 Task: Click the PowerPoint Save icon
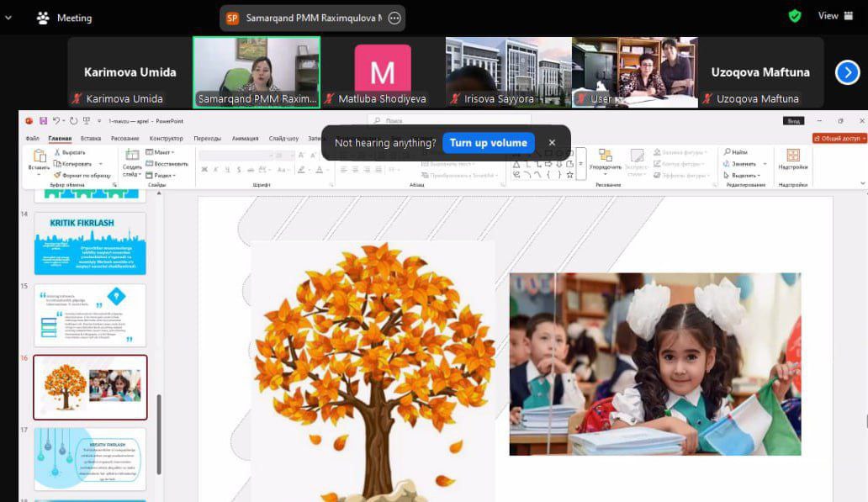[41, 121]
